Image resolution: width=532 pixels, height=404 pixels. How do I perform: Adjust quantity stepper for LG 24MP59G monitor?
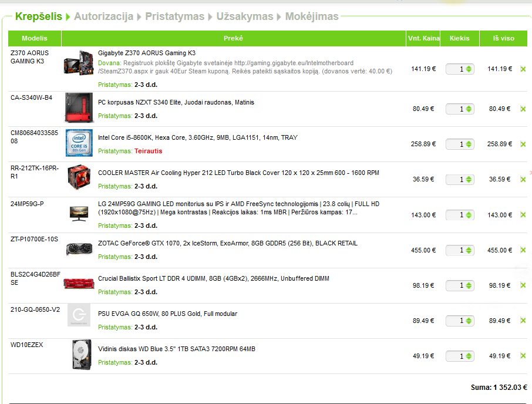[x=469, y=215]
